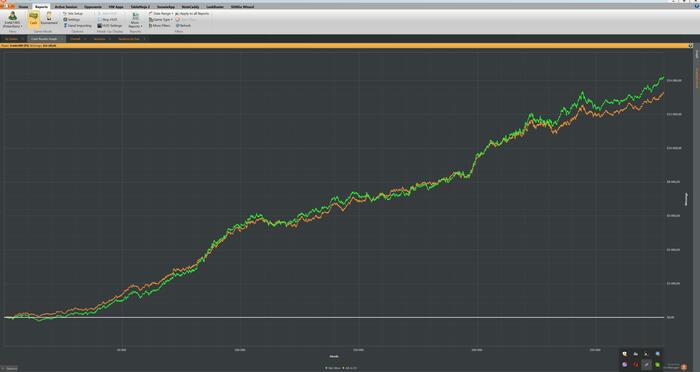
Task: Click the purple round tray icon
Action: (625, 364)
